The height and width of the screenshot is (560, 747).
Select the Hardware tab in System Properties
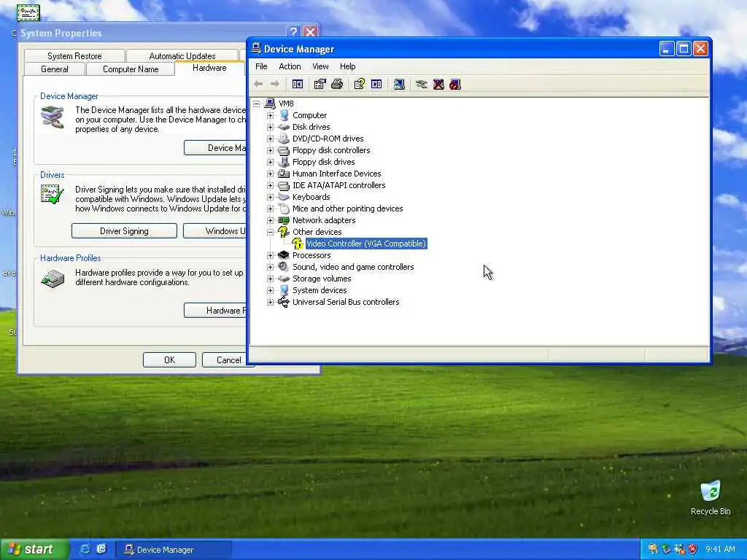click(209, 68)
